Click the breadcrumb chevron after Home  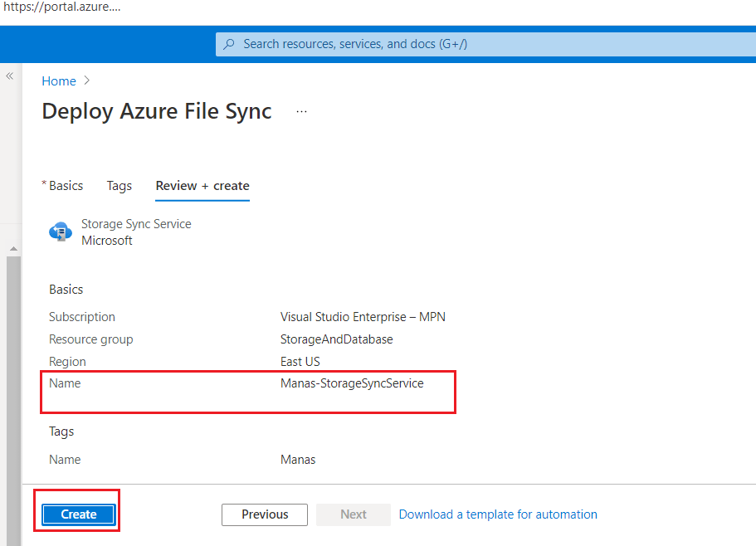click(87, 81)
